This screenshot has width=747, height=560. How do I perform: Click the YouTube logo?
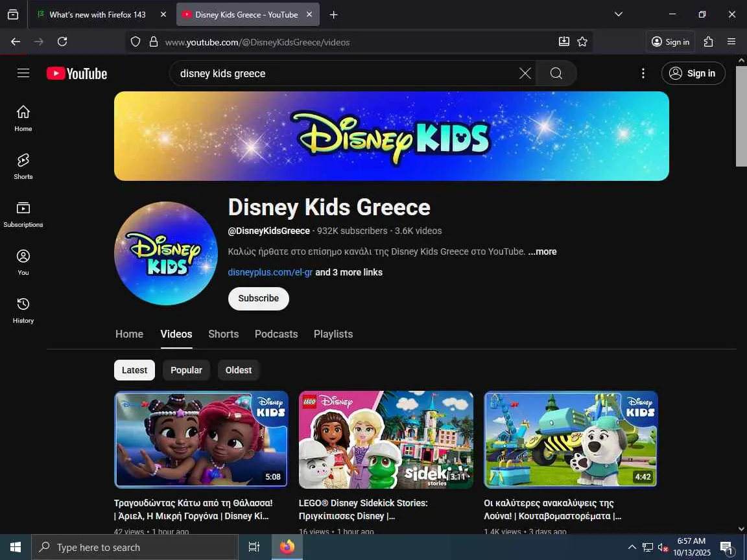point(77,73)
